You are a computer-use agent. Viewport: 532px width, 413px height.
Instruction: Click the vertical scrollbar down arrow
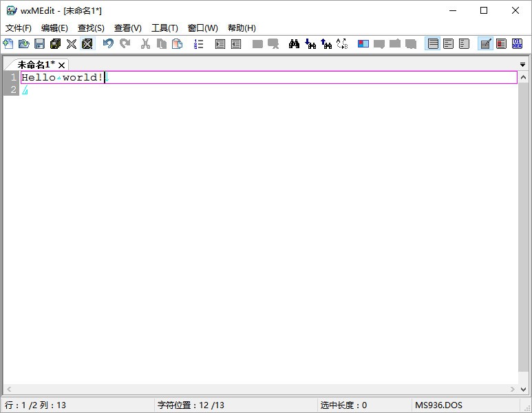(522, 389)
